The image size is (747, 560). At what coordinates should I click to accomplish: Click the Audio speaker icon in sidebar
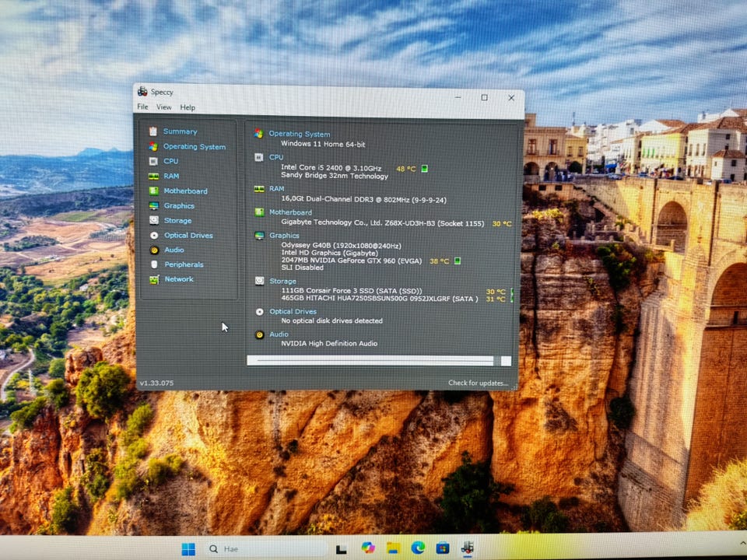[x=154, y=250]
